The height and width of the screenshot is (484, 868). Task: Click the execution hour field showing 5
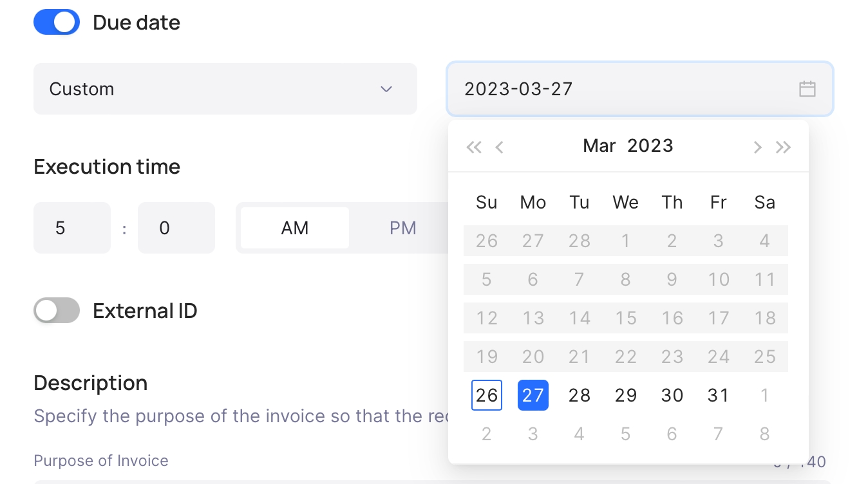tap(72, 228)
